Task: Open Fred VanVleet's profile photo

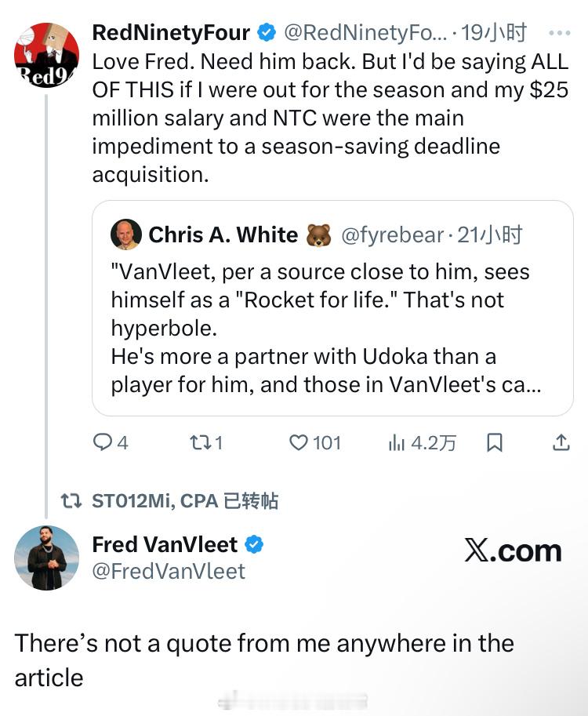Action: [x=46, y=558]
